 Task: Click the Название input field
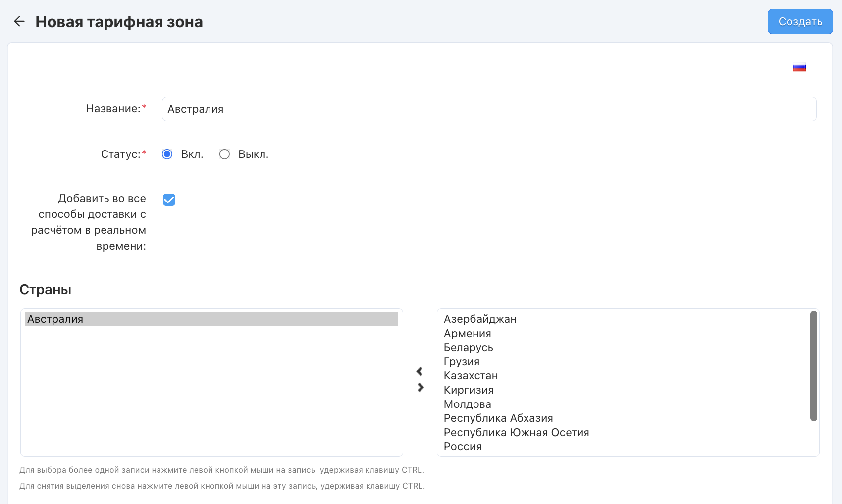489,109
